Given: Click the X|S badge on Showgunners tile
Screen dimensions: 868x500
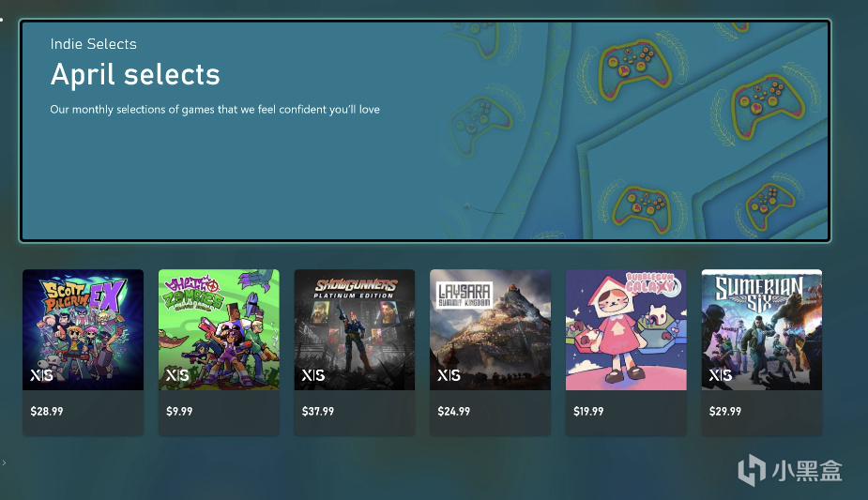Looking at the screenshot, I should (312, 375).
